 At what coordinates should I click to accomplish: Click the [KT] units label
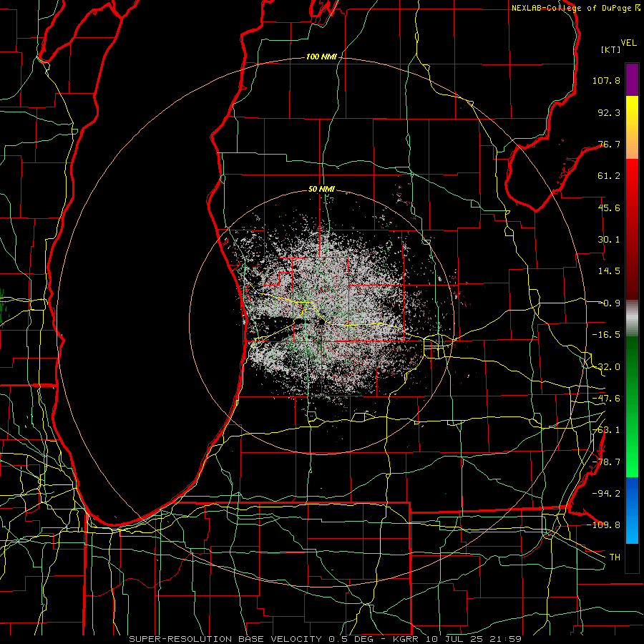(611, 49)
